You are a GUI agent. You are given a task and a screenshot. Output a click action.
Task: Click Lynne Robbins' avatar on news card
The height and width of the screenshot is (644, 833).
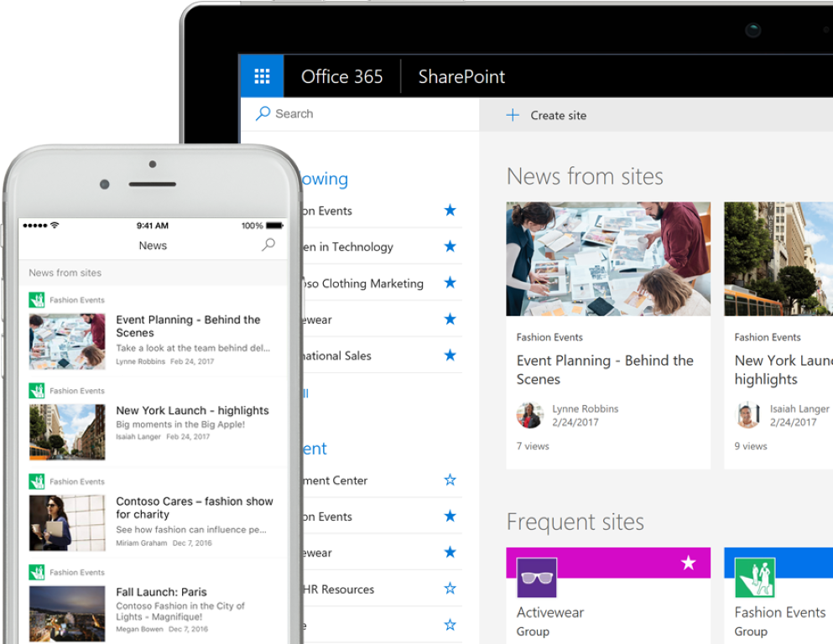(529, 415)
